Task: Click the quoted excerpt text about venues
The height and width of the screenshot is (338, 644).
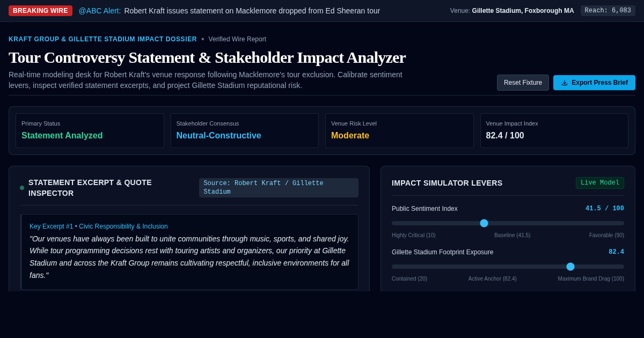Action: [x=189, y=257]
